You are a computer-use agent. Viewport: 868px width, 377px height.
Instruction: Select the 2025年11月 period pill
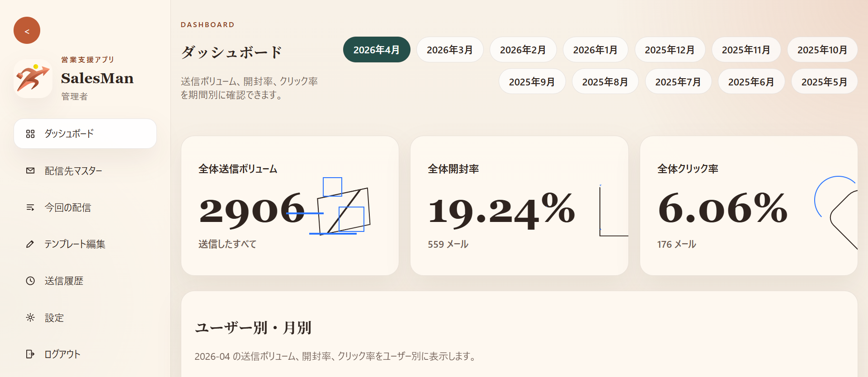click(x=746, y=50)
